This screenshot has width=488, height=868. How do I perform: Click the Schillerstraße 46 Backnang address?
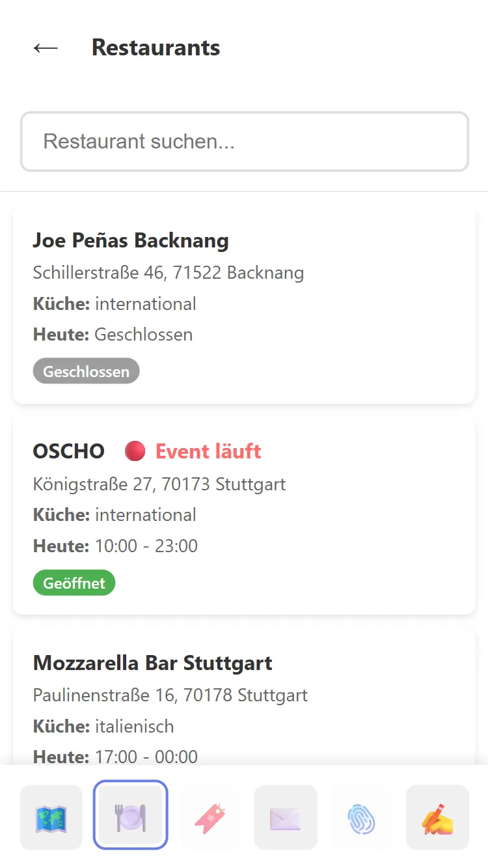[169, 272]
